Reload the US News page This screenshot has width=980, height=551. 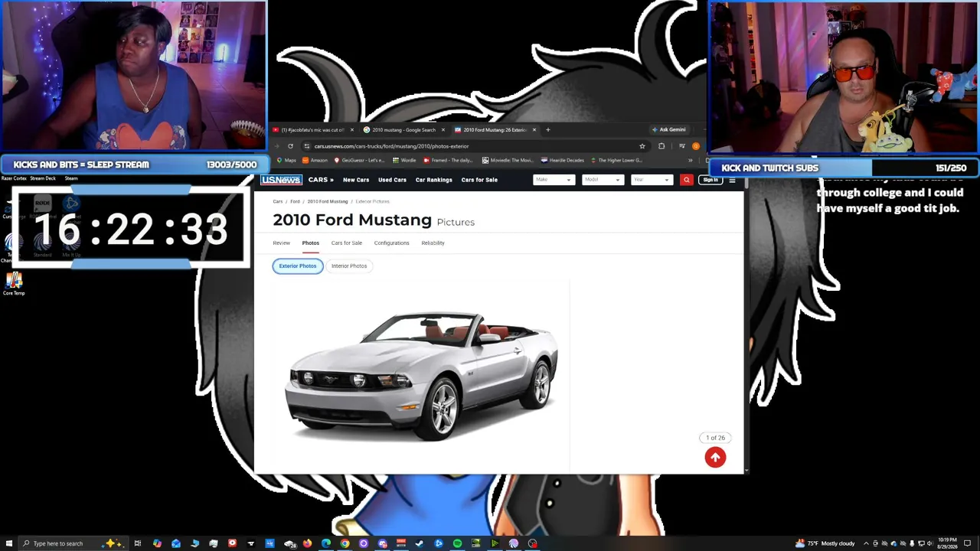coord(290,146)
